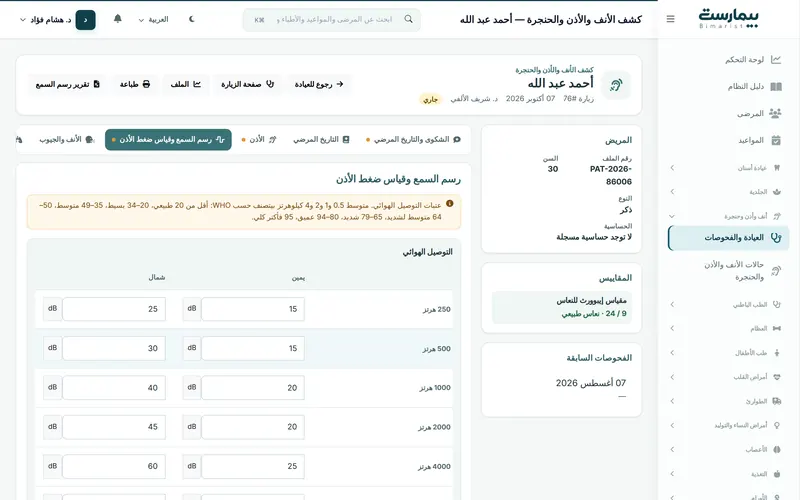Open لوحة التحكم dashboard chart icon

point(776,60)
